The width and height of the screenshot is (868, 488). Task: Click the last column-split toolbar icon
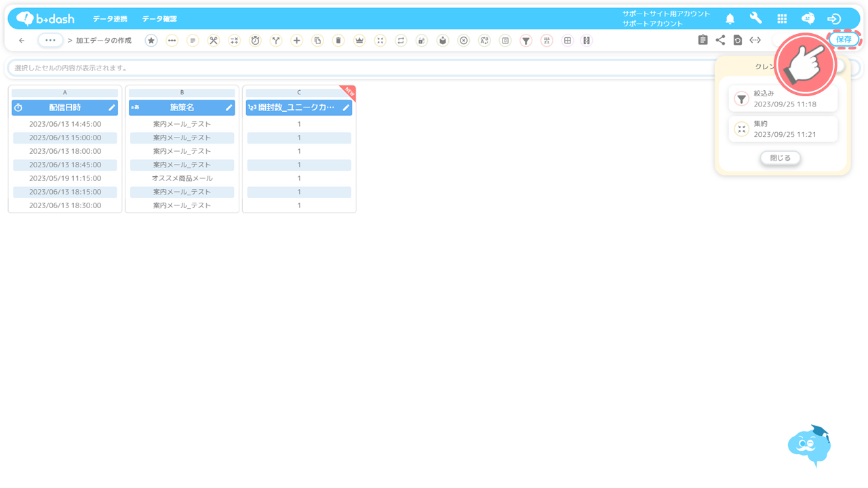coord(587,41)
